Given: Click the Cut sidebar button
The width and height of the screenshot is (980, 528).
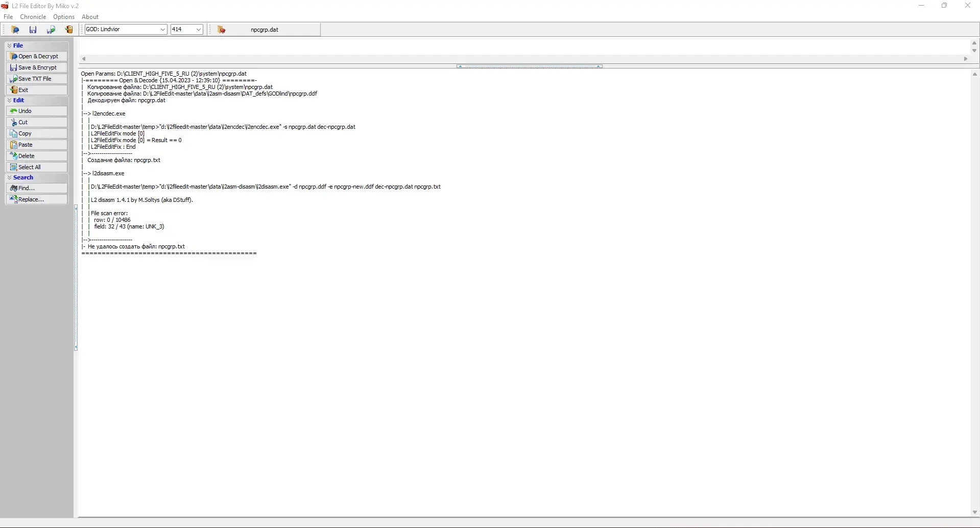Looking at the screenshot, I should pyautogui.click(x=37, y=122).
